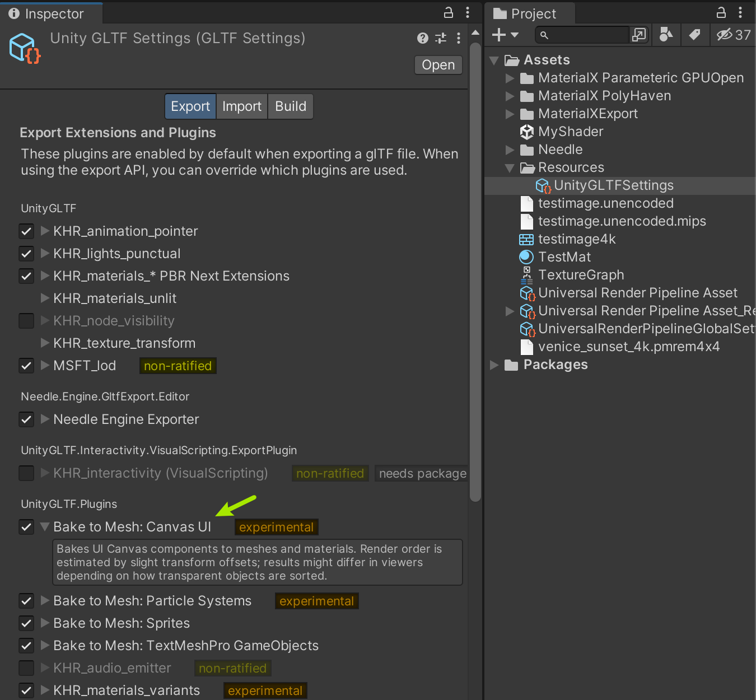Screen dimensions: 756x700
Task: Expand the MaterialX PolyHaven folder
Action: (x=510, y=96)
